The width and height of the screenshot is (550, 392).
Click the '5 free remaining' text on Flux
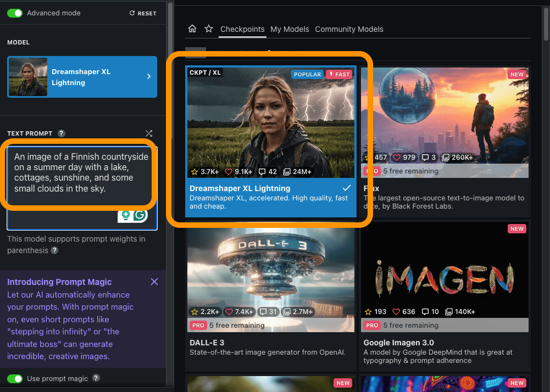click(411, 171)
